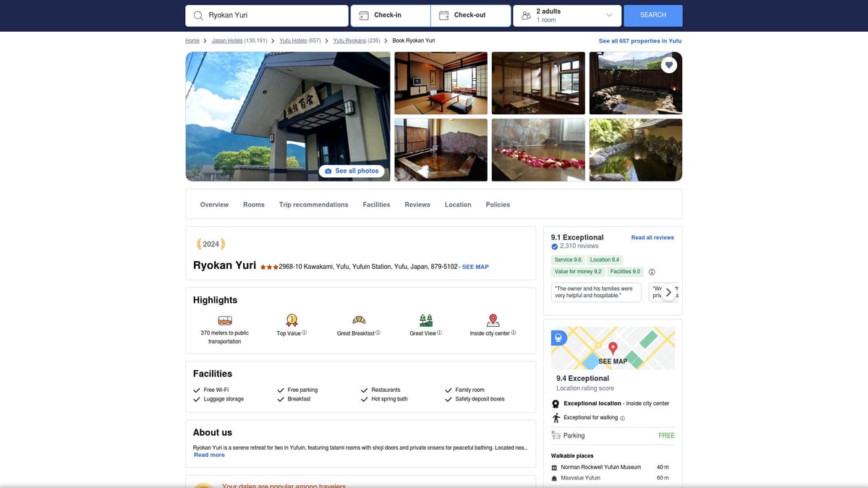This screenshot has width=868, height=488.
Task: Click the Inside city center pin icon
Action: (x=493, y=320)
